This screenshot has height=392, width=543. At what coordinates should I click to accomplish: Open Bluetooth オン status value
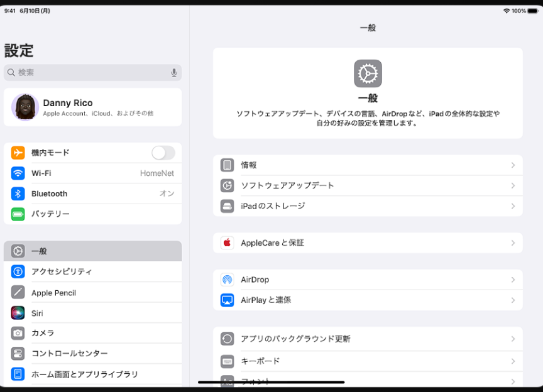[167, 193]
